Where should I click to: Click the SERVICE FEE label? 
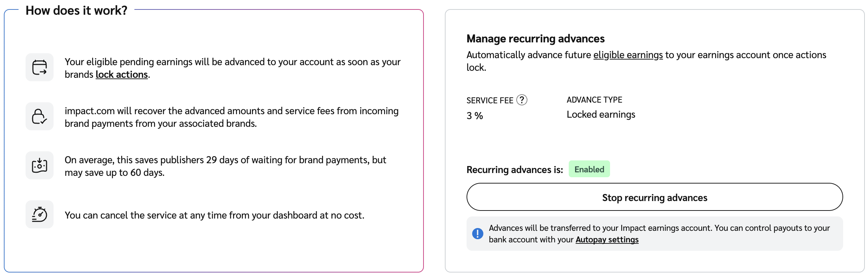pos(490,101)
